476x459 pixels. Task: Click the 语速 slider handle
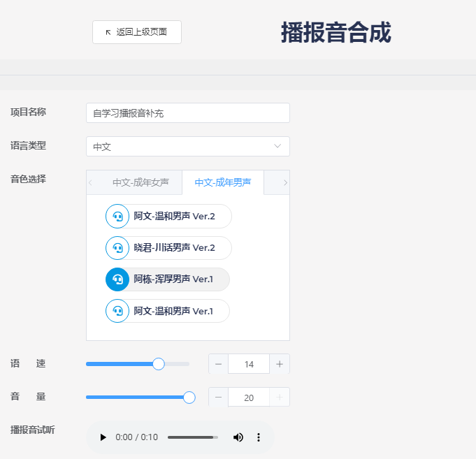pos(159,364)
